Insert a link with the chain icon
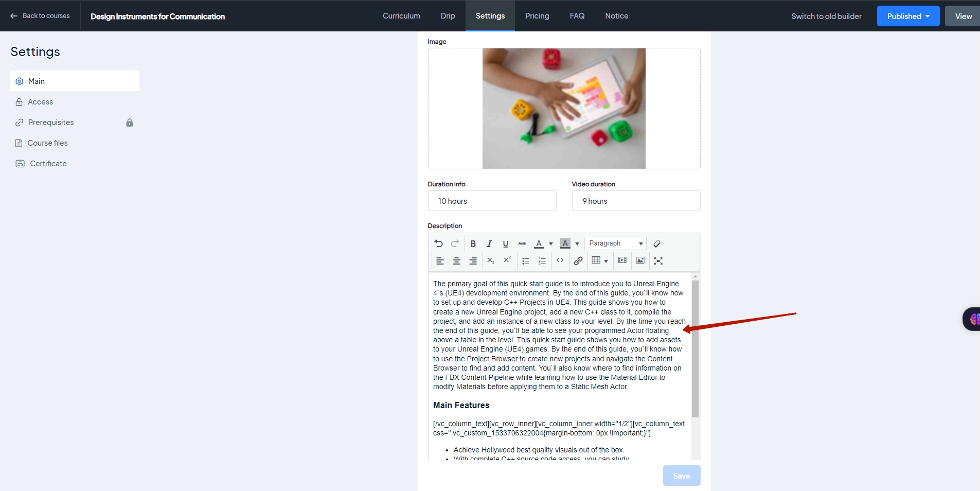The image size is (980, 491). tap(578, 261)
